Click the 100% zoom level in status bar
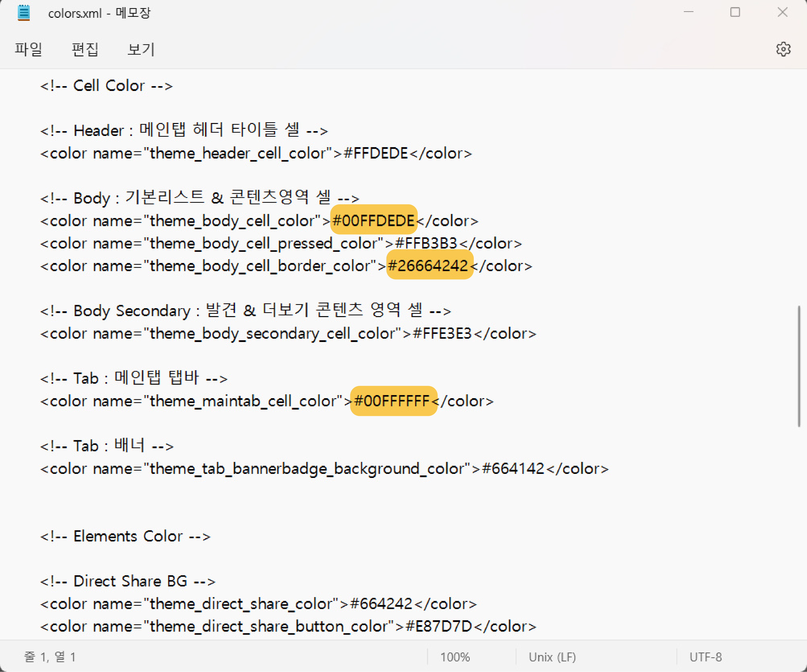807x672 pixels. [x=455, y=657]
